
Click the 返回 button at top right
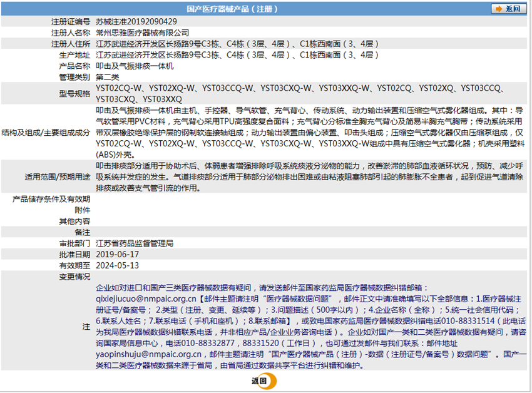tap(508, 9)
